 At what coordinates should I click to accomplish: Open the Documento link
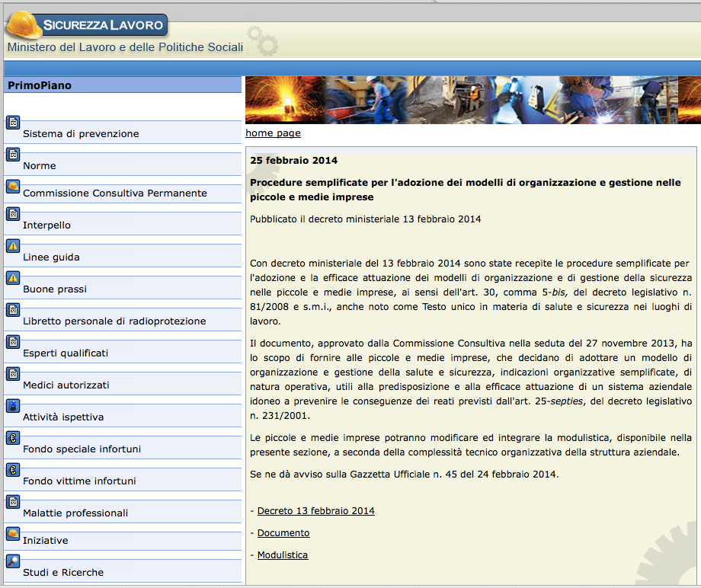coord(283,532)
